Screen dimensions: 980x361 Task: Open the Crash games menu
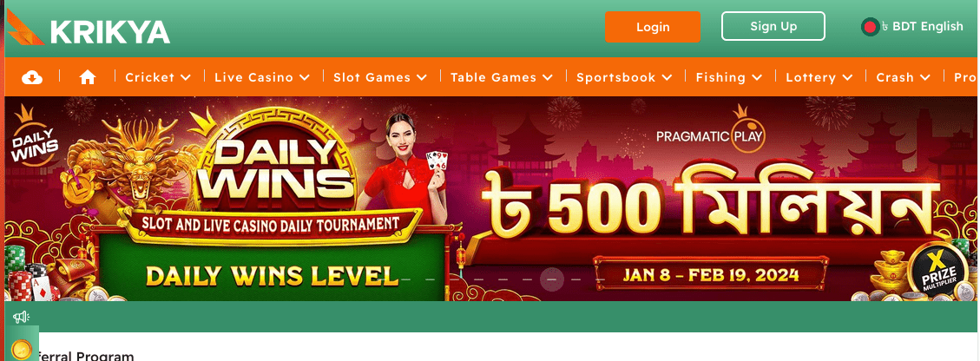pos(903,77)
